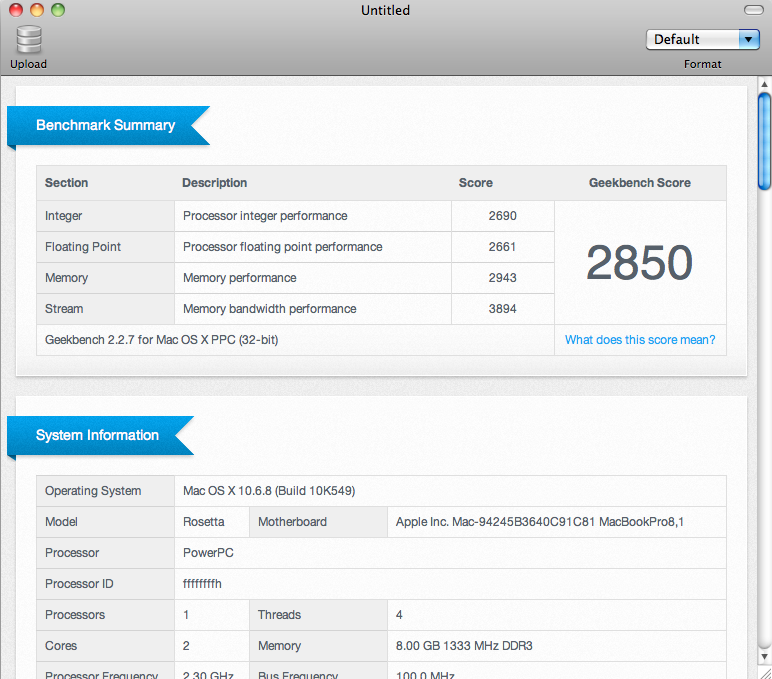Open 'What does this score mean?' link
This screenshot has width=772, height=679.
[x=640, y=340]
